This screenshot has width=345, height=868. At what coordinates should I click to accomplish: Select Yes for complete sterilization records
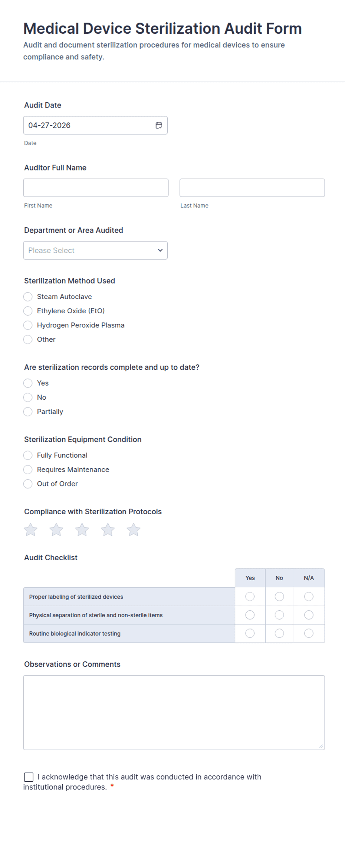(x=28, y=383)
